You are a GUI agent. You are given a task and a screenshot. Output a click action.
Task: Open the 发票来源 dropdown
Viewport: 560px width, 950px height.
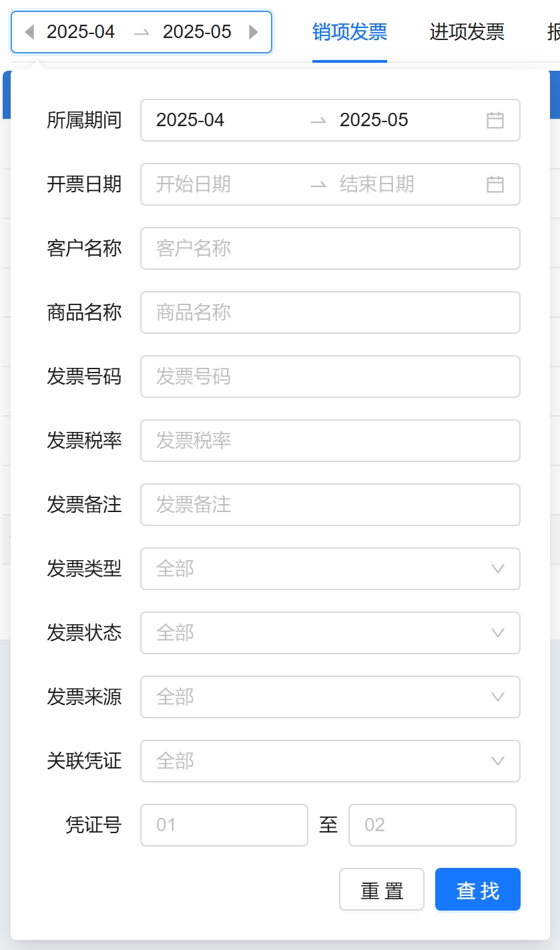point(330,697)
